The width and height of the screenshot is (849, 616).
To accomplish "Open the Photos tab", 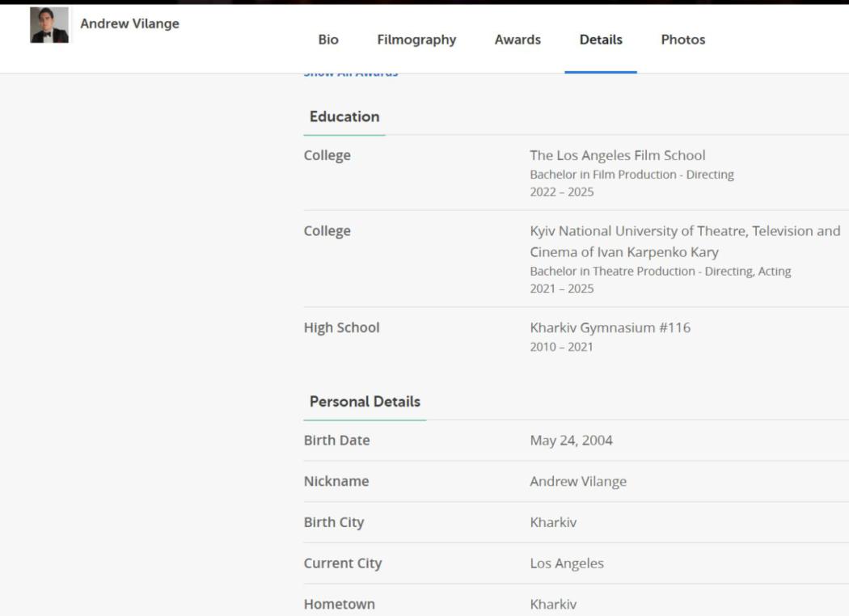I will coord(682,40).
